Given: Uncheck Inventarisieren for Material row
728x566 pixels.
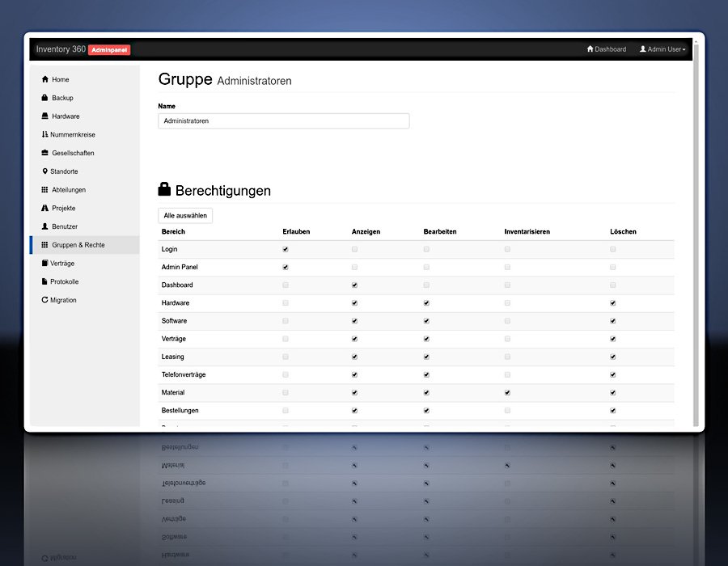Looking at the screenshot, I should pyautogui.click(x=507, y=392).
